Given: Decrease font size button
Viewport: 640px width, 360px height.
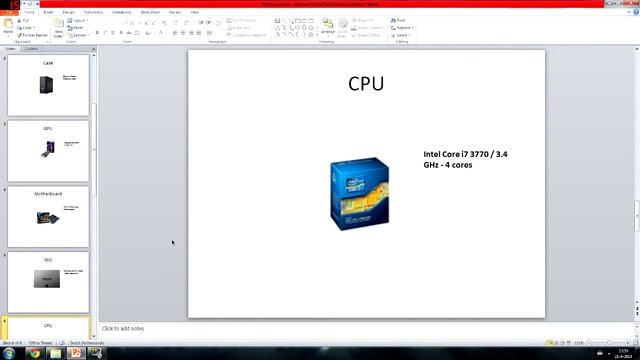Looking at the screenshot, I should 154,23.
